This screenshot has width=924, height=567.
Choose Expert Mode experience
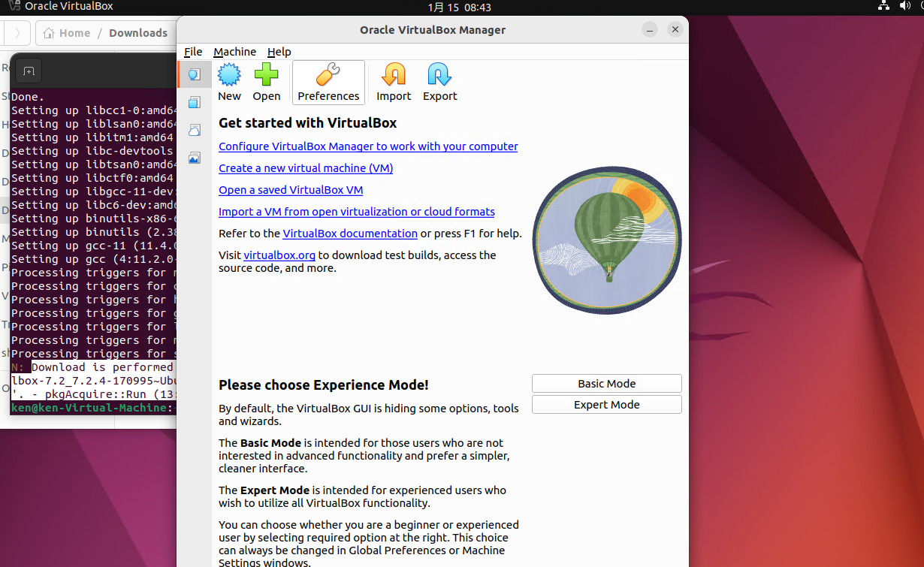click(606, 404)
